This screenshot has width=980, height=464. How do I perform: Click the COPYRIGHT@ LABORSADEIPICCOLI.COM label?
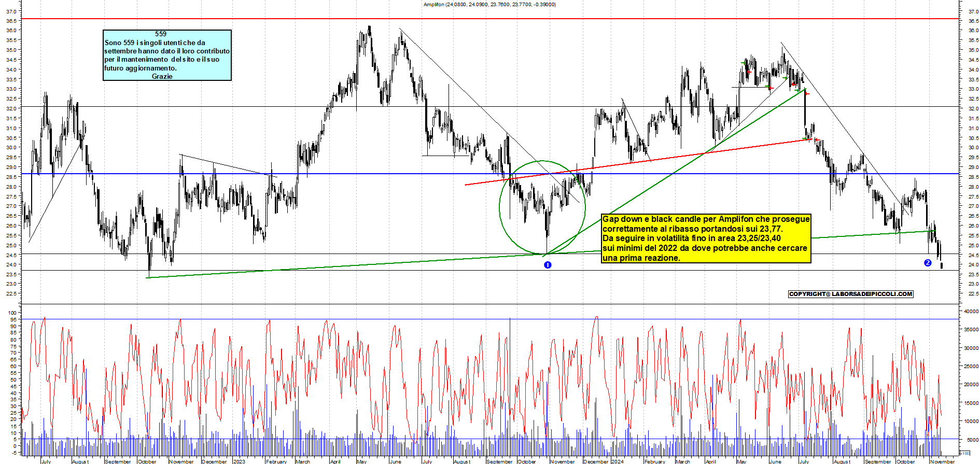(x=850, y=294)
